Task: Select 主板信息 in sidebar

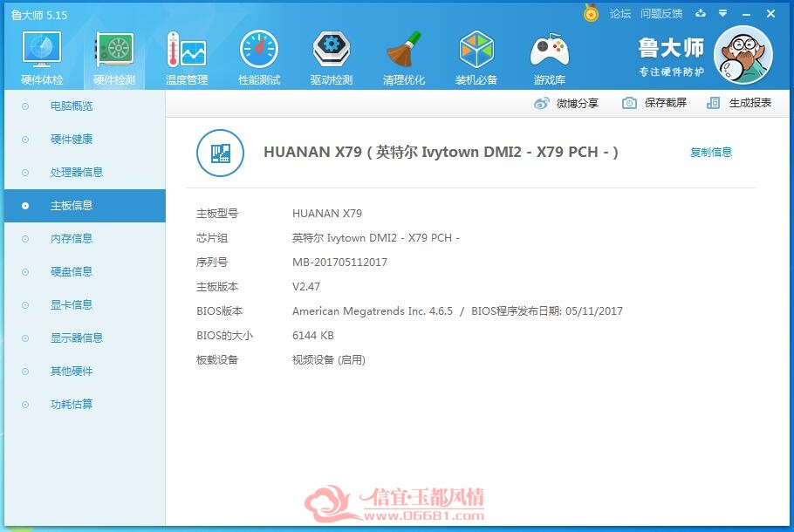Action: [x=85, y=206]
